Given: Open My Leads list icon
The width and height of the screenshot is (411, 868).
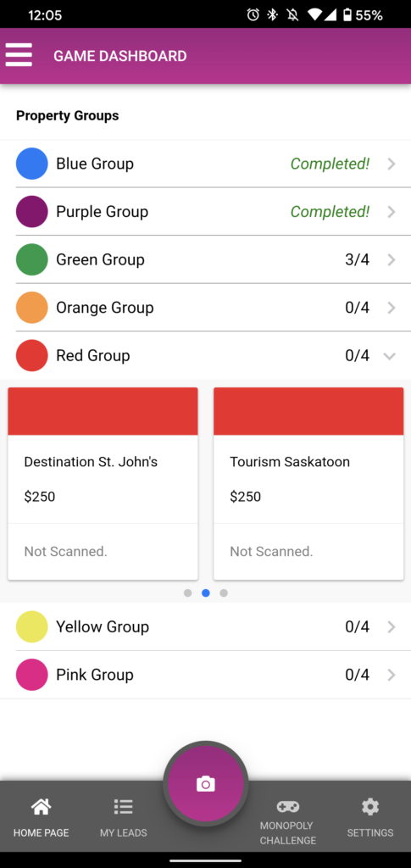Looking at the screenshot, I should click(124, 807).
